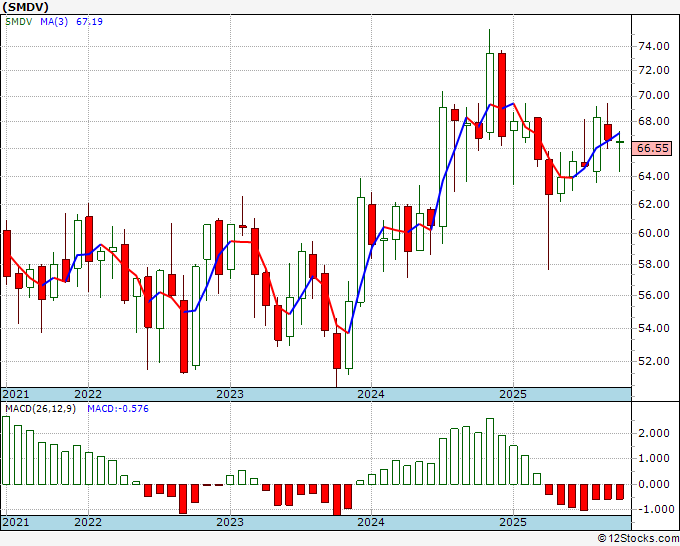Click 2024 on the price chart timeline
This screenshot has height=546, width=680.
[x=371, y=394]
